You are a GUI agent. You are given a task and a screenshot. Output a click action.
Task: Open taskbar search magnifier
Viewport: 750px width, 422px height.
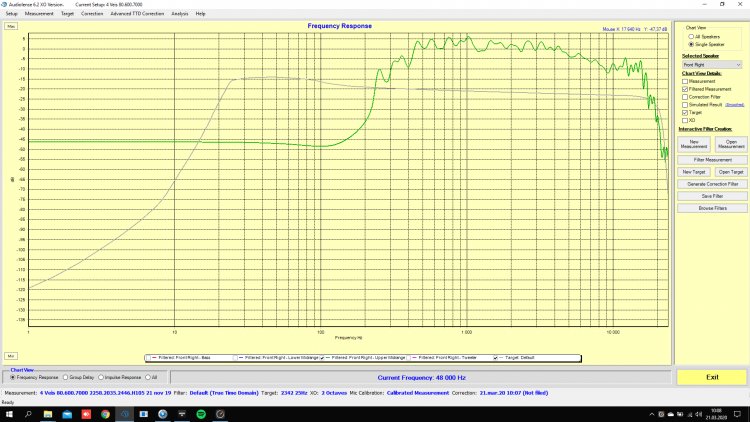[x=28, y=414]
